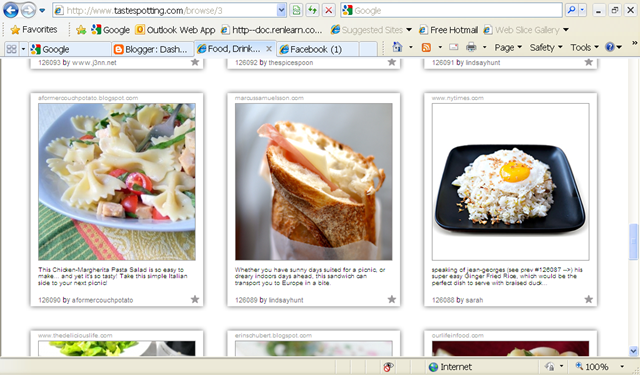This screenshot has height=375, width=640.
Task: Expand the Print options arrow
Action: point(484,47)
